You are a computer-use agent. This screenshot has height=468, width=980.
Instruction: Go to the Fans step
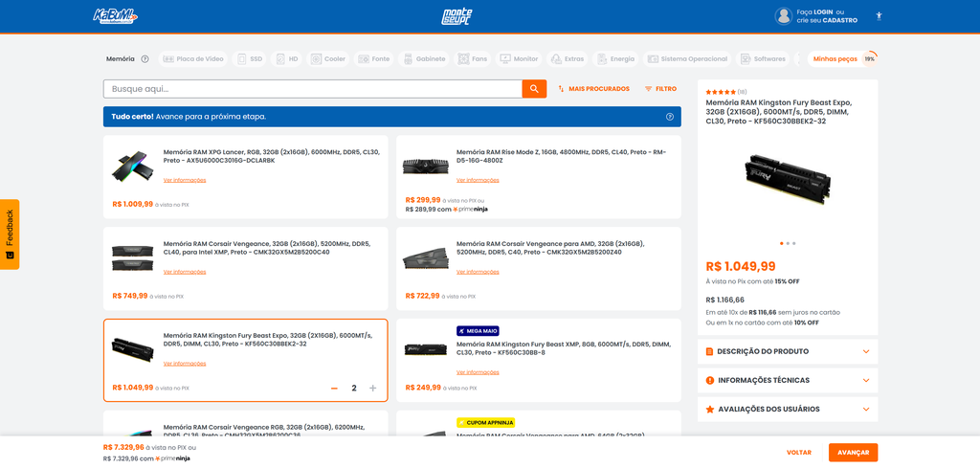pos(473,58)
